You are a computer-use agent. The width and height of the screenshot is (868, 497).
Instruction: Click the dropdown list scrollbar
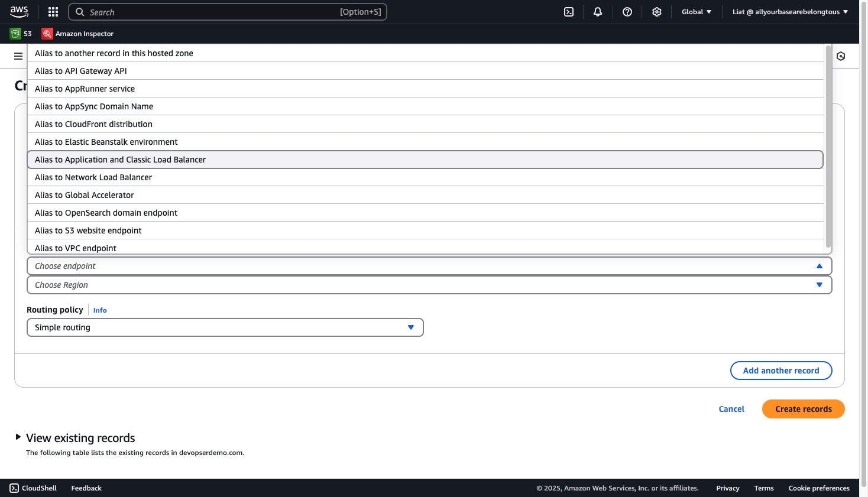click(x=828, y=146)
